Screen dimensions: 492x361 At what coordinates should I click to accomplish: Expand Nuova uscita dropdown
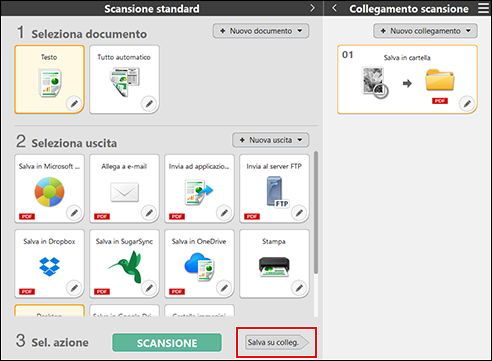point(271,140)
